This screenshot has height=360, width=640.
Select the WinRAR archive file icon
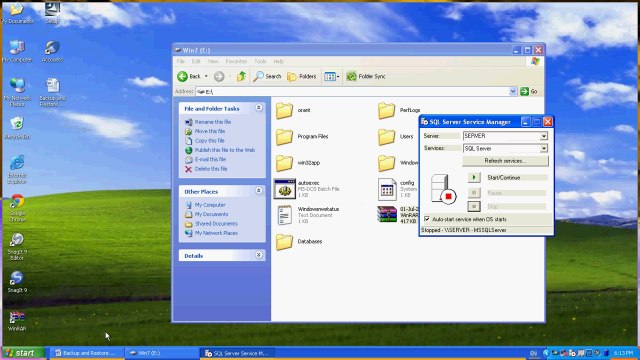[x=387, y=214]
